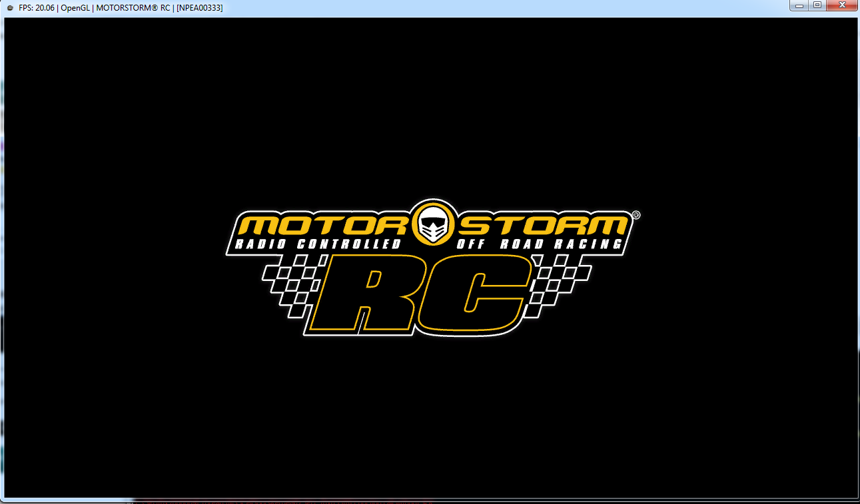
Task: Click the registered trademark symbol beside STORM
Action: 636,215
